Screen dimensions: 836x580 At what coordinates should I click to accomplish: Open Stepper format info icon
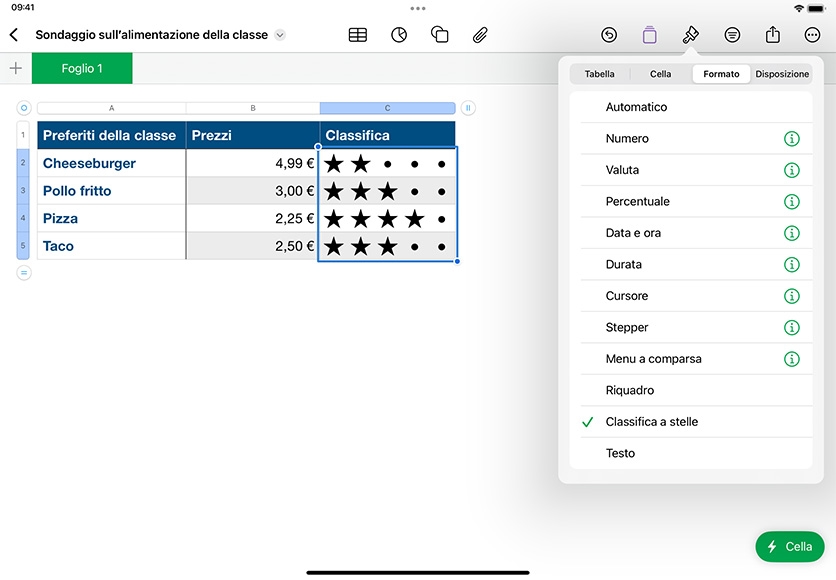(792, 327)
